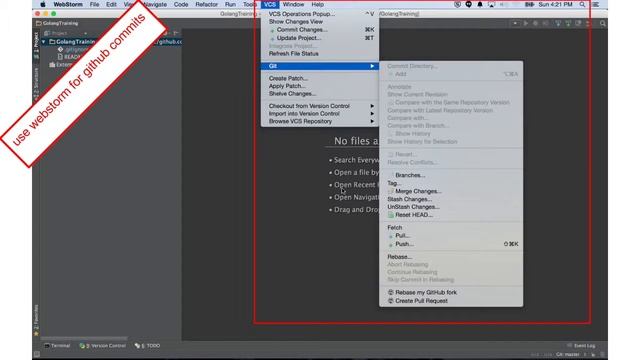Open the Terminal tool window

(x=57, y=346)
